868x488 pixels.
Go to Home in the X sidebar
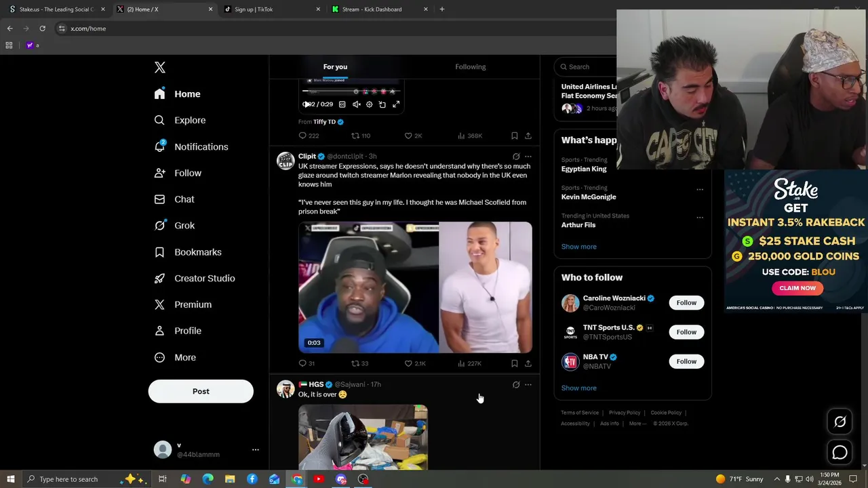click(x=177, y=94)
